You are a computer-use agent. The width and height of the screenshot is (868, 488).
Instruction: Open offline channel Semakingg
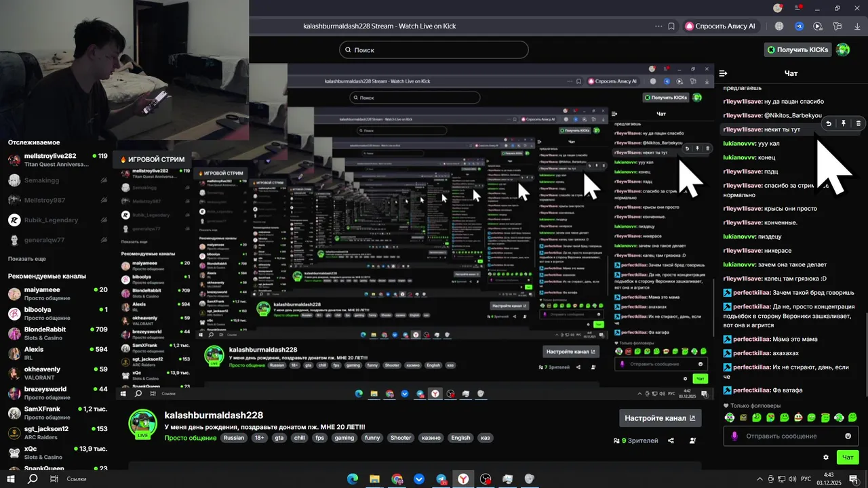click(x=58, y=180)
